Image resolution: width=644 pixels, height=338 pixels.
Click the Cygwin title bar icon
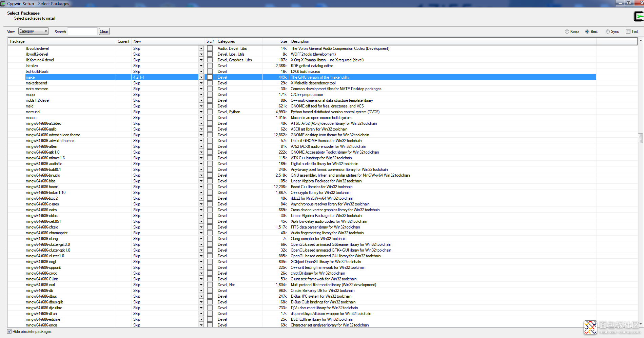pyautogui.click(x=3, y=3)
